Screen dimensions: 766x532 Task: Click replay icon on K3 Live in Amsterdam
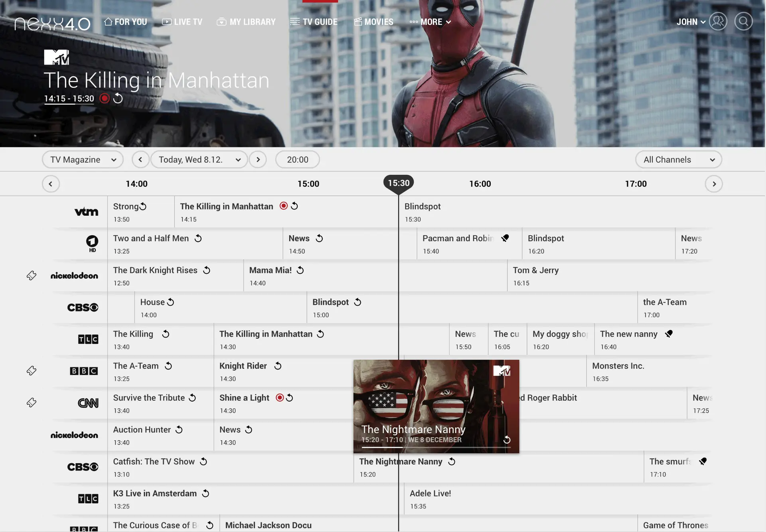pos(205,493)
